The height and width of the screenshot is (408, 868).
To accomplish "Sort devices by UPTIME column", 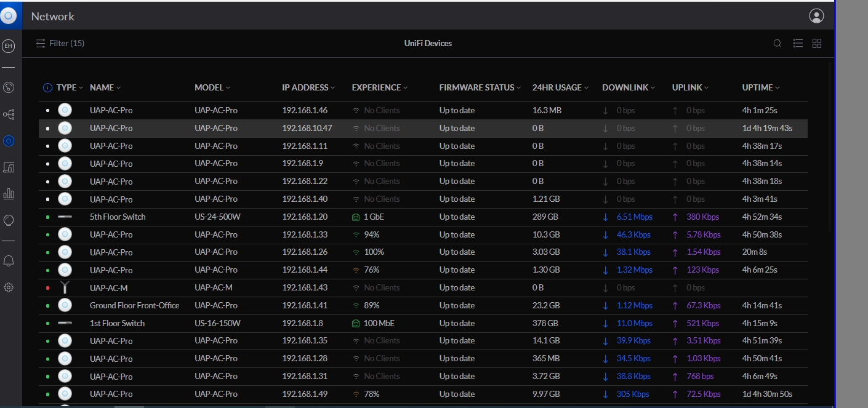I will point(761,88).
